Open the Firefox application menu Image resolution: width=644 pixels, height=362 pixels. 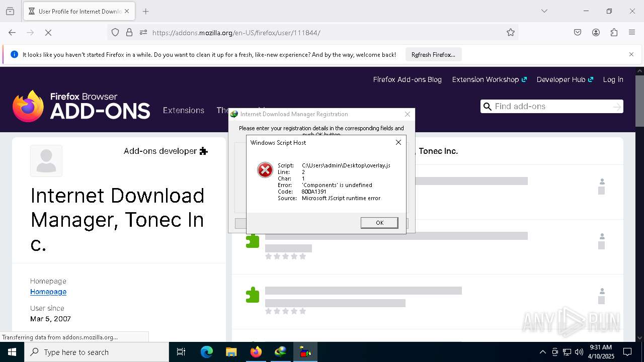point(632,33)
